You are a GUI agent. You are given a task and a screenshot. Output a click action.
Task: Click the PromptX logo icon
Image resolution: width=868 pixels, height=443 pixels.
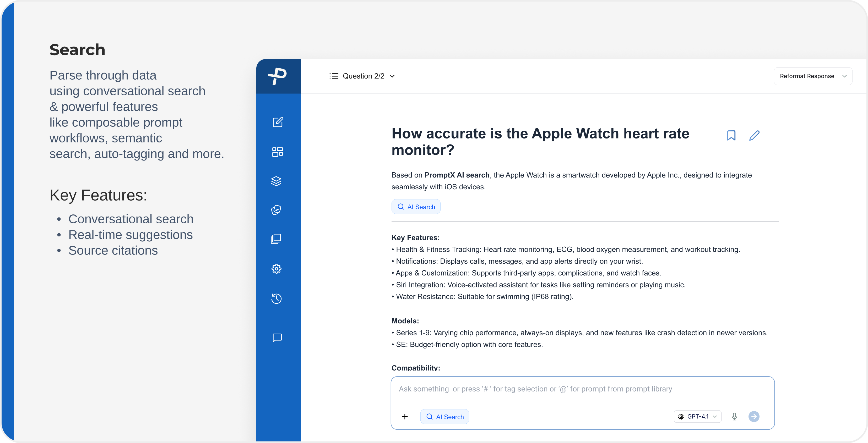coord(278,76)
